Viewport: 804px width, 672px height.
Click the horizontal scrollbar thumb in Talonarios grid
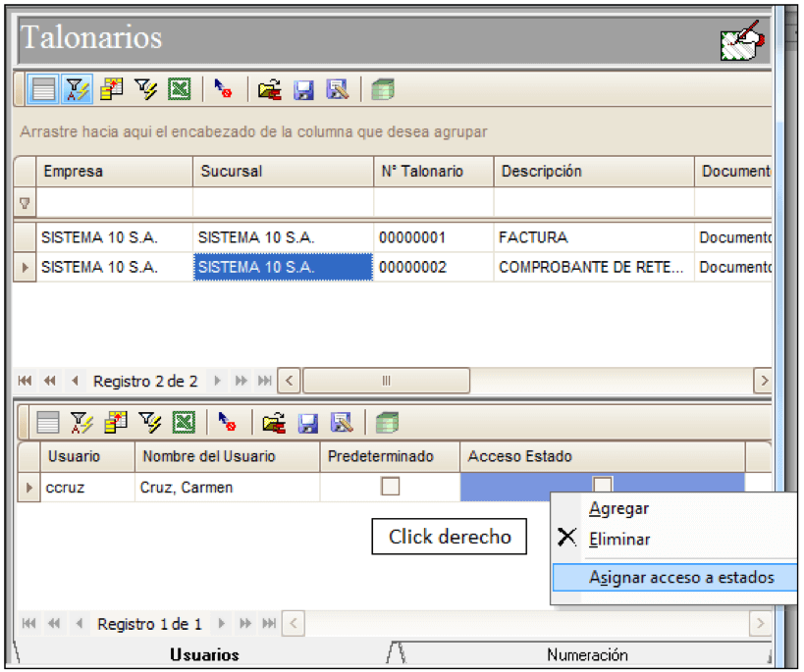(386, 381)
